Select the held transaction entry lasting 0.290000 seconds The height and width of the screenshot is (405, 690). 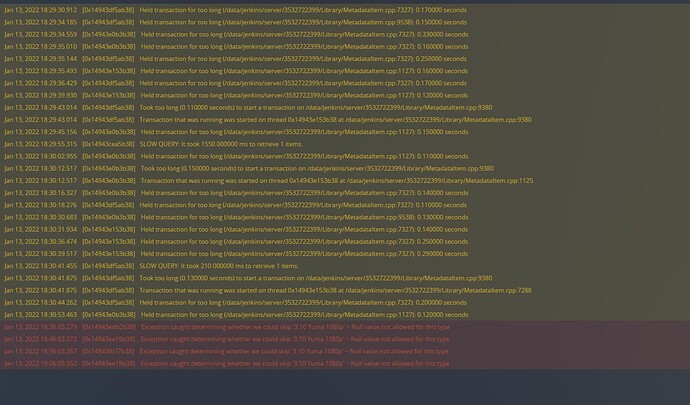[345, 254]
